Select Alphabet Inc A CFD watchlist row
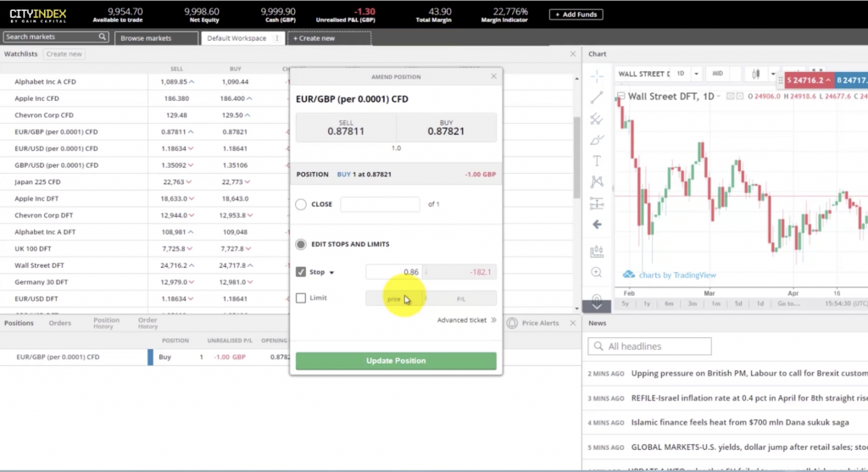 pos(144,81)
